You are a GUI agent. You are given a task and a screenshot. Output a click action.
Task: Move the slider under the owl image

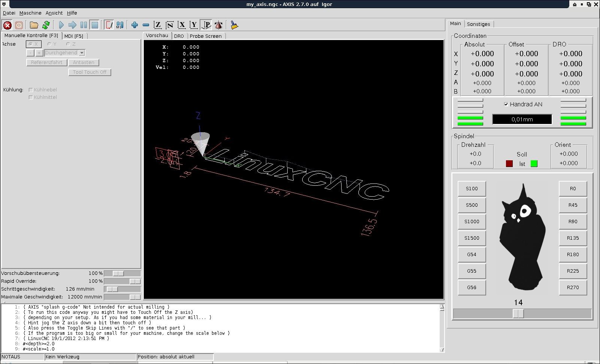click(x=522, y=313)
